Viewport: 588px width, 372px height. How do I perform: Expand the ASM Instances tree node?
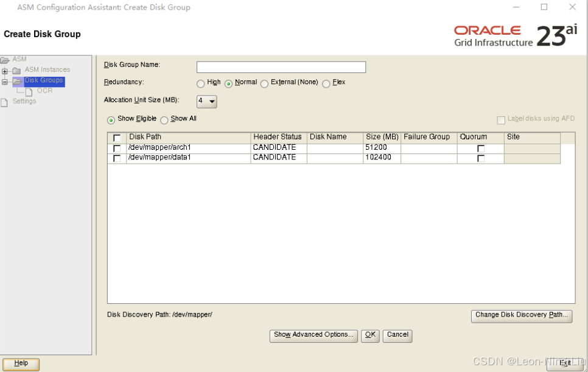pyautogui.click(x=5, y=71)
